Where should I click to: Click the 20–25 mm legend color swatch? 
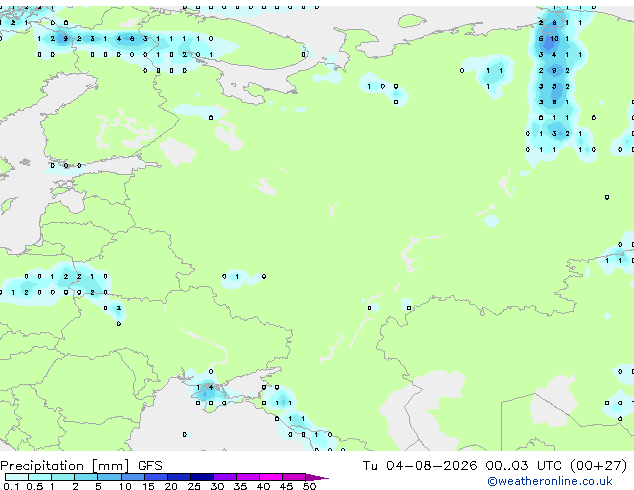(178, 477)
